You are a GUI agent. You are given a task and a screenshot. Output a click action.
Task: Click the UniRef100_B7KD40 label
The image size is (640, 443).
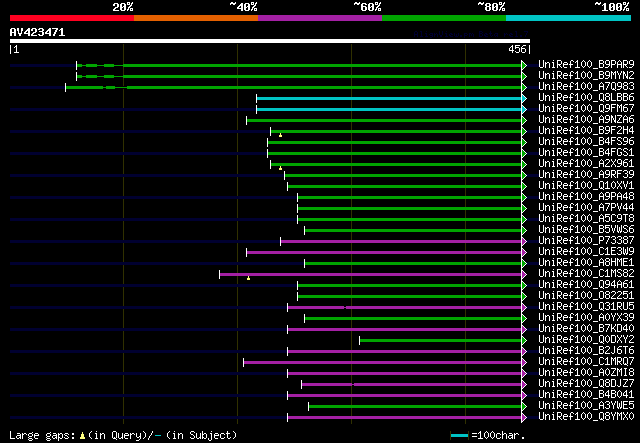click(x=586, y=329)
